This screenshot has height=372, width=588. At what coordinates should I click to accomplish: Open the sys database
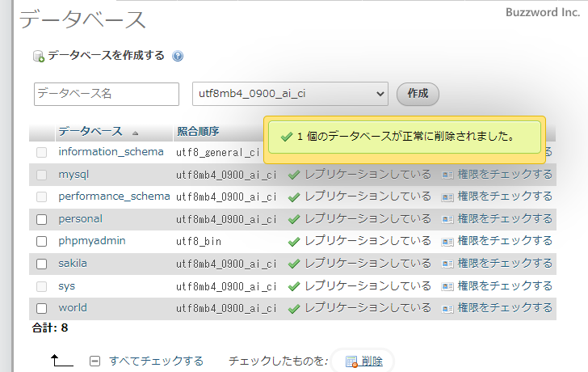[67, 286]
